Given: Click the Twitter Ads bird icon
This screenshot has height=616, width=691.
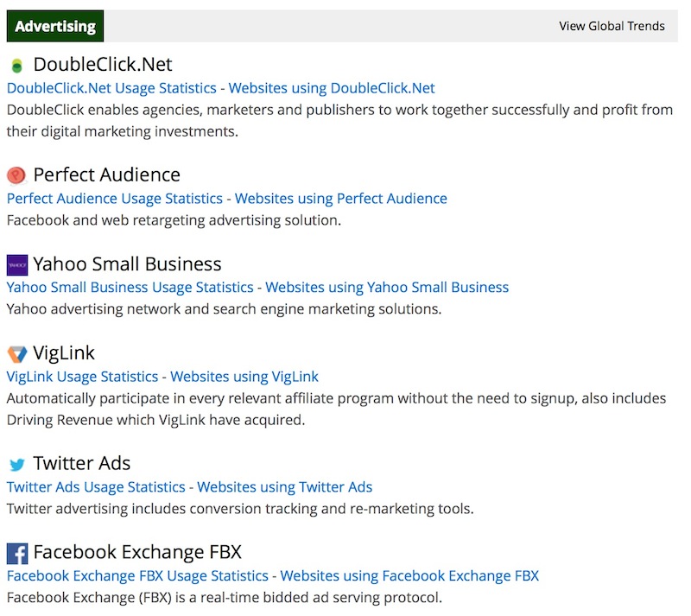Looking at the screenshot, I should [17, 464].
